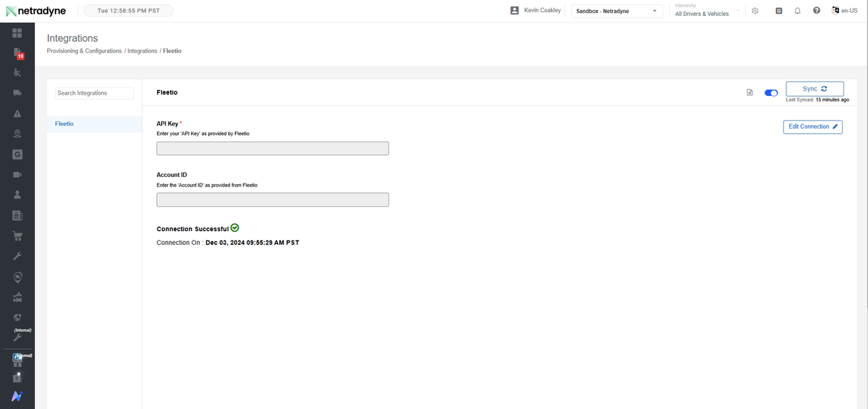Open the sidebar item with red 10 badge

17,53
